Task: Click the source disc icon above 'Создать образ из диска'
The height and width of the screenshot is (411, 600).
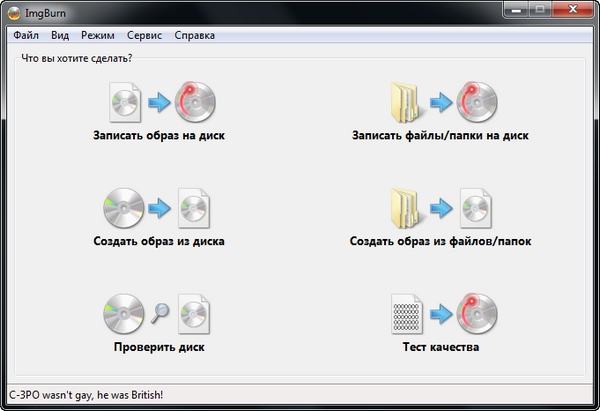Action: coord(124,208)
